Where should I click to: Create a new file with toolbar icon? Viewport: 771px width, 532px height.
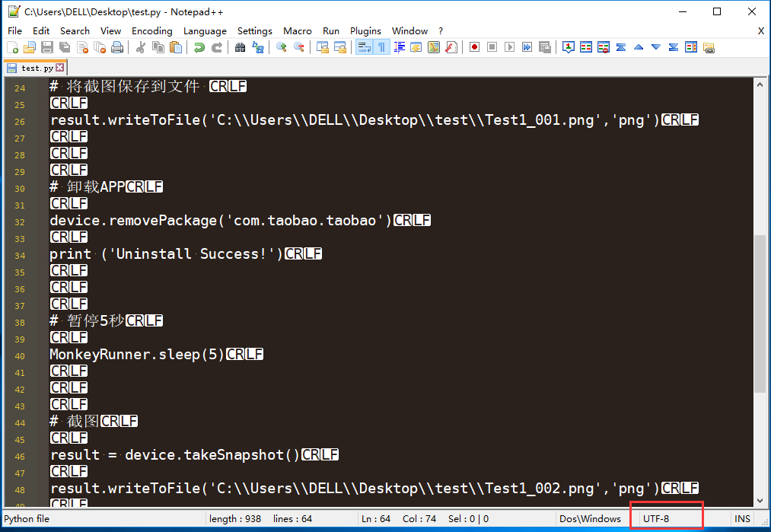[13, 48]
